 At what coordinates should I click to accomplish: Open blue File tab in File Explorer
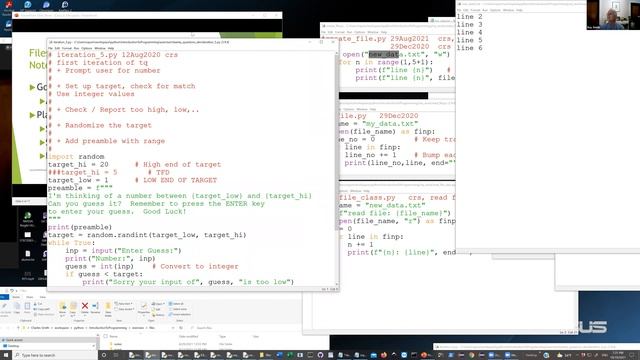3,297
